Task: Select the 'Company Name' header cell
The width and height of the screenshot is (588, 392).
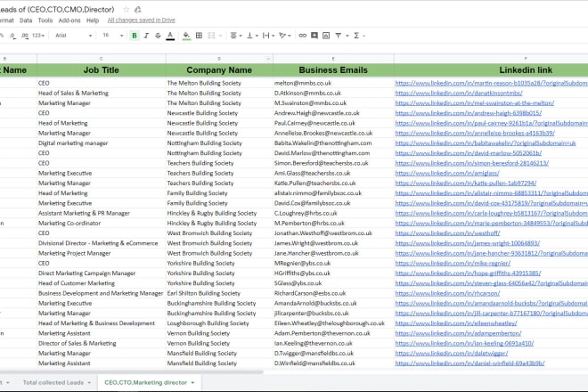Action: pyautogui.click(x=219, y=70)
